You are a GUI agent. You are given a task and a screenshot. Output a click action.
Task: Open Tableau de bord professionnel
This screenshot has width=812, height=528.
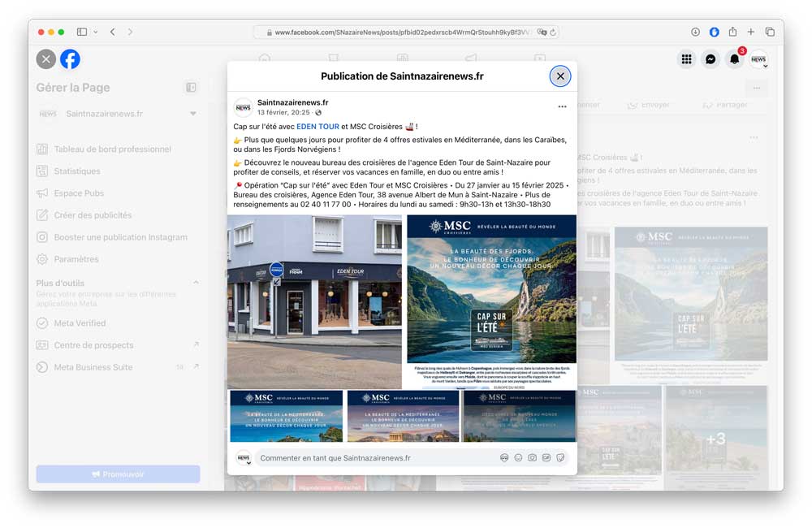(x=112, y=149)
